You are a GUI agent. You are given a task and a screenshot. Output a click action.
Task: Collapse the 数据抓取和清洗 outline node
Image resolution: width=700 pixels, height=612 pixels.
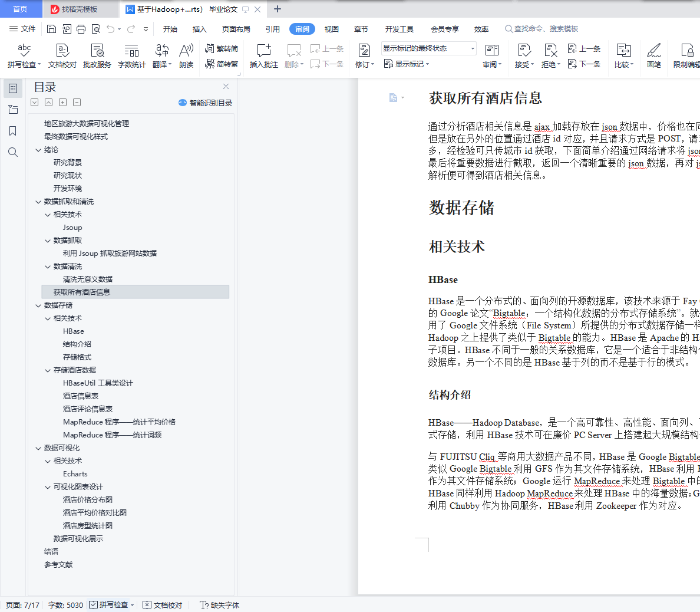[38, 202]
